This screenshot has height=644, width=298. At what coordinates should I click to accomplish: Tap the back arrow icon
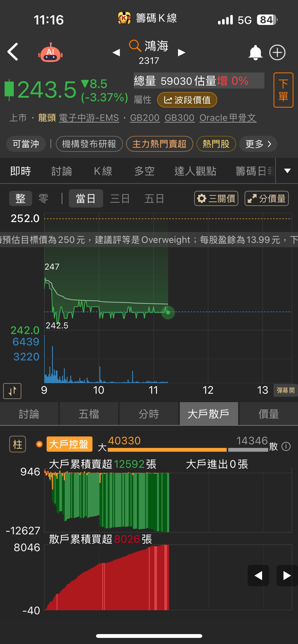point(13,52)
